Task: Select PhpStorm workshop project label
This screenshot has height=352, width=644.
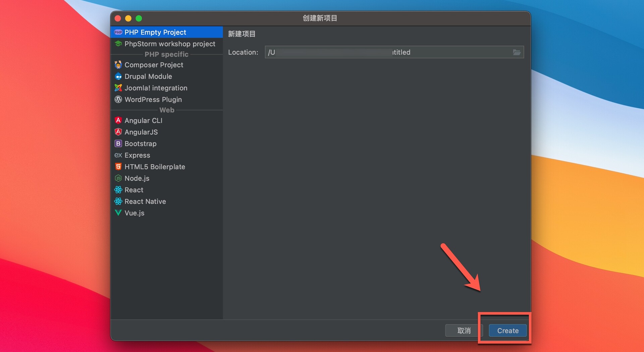Action: [170, 44]
